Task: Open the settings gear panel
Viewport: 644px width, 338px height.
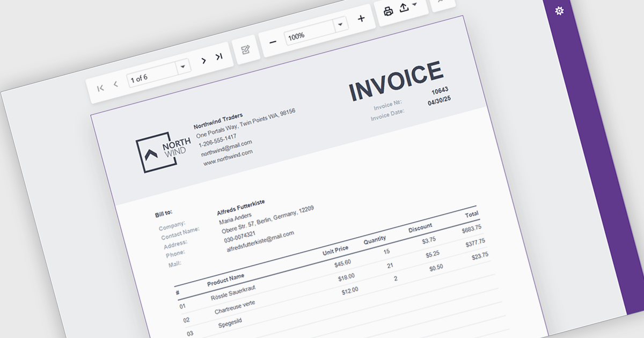Action: pos(559,11)
